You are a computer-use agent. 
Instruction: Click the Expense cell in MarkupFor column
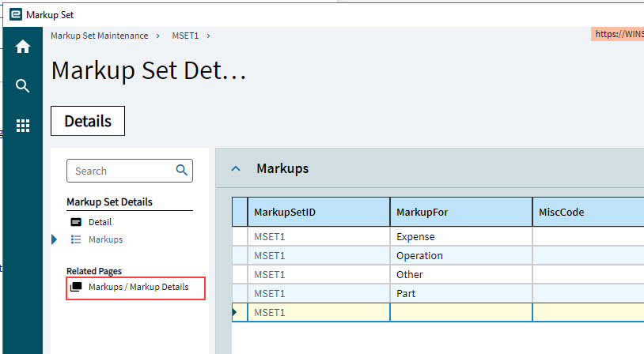click(x=461, y=237)
